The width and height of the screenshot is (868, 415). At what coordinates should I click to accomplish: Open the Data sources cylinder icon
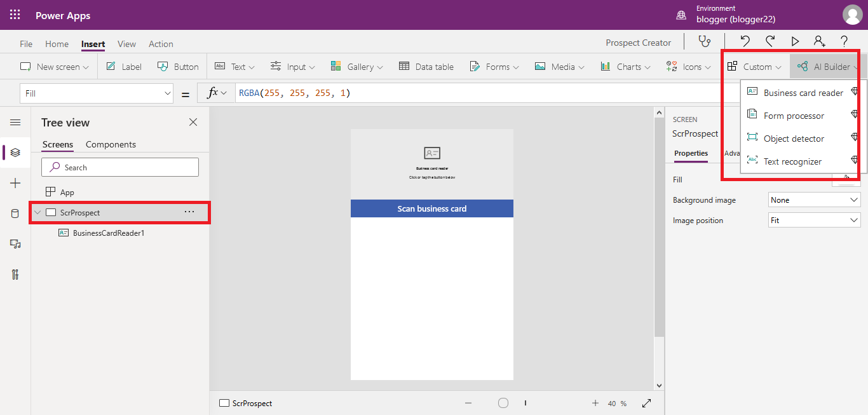click(x=15, y=214)
